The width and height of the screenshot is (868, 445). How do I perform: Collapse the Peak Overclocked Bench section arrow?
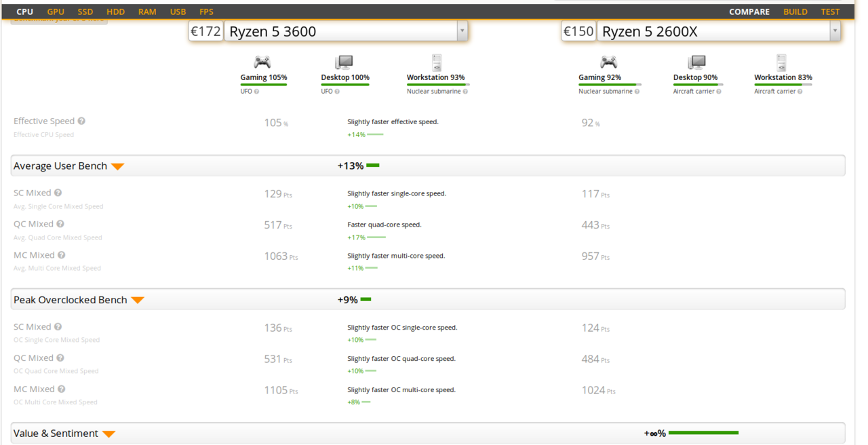click(138, 301)
